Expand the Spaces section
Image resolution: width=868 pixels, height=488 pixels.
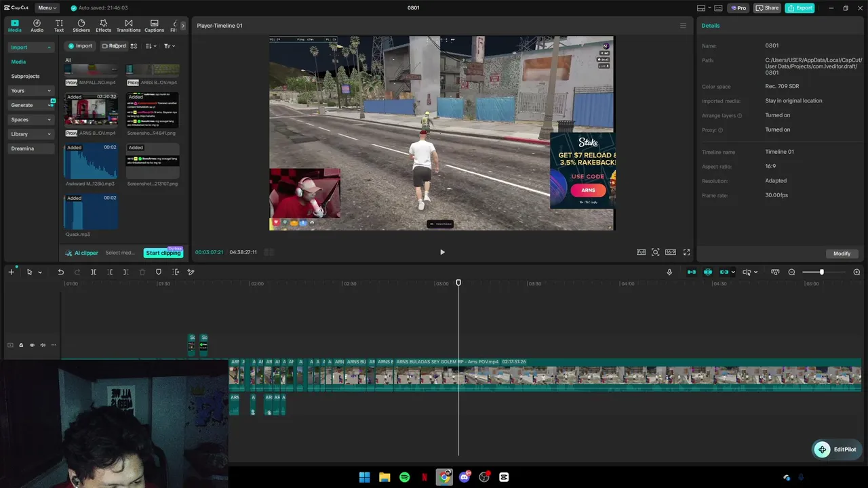[x=31, y=120]
